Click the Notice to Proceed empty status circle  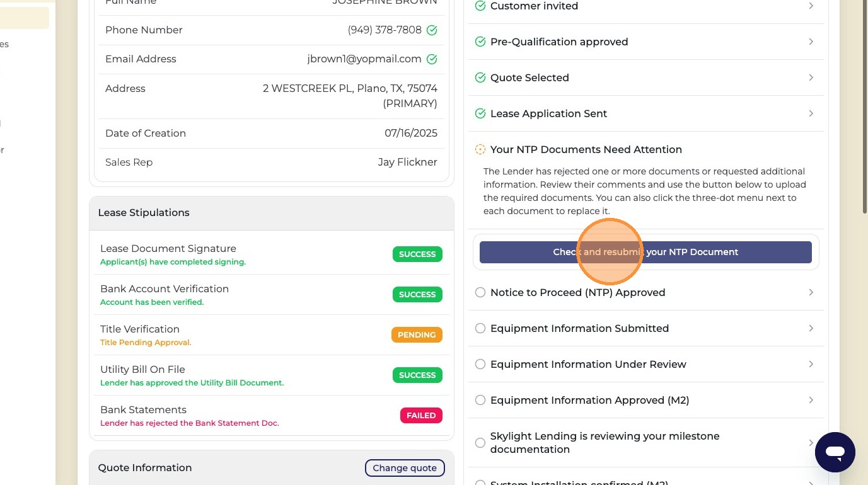(x=480, y=292)
